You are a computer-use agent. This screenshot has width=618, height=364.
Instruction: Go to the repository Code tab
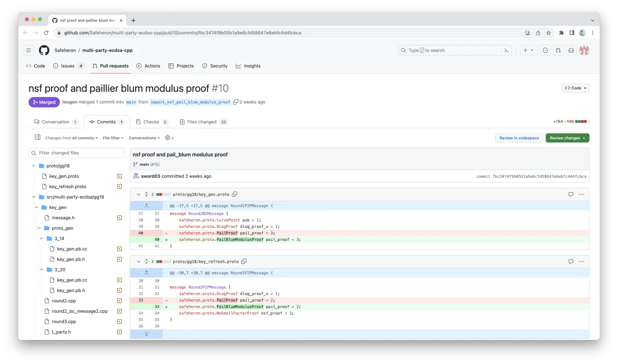(35, 66)
